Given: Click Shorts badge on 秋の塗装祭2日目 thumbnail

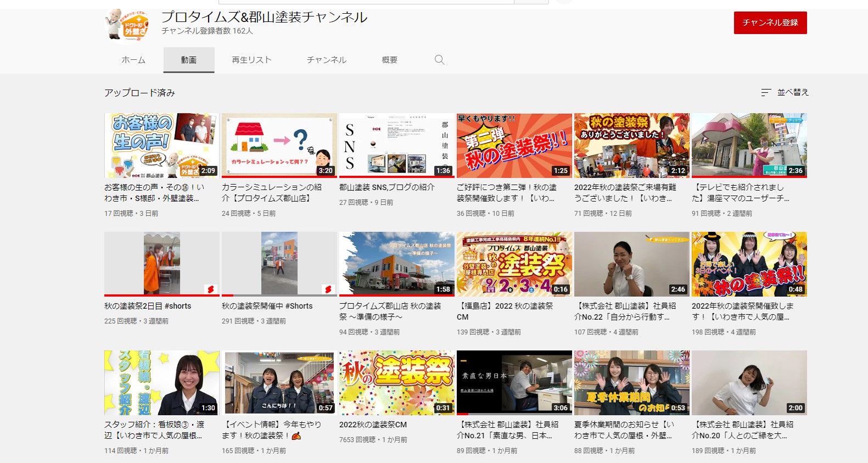Looking at the screenshot, I should click(x=210, y=289).
